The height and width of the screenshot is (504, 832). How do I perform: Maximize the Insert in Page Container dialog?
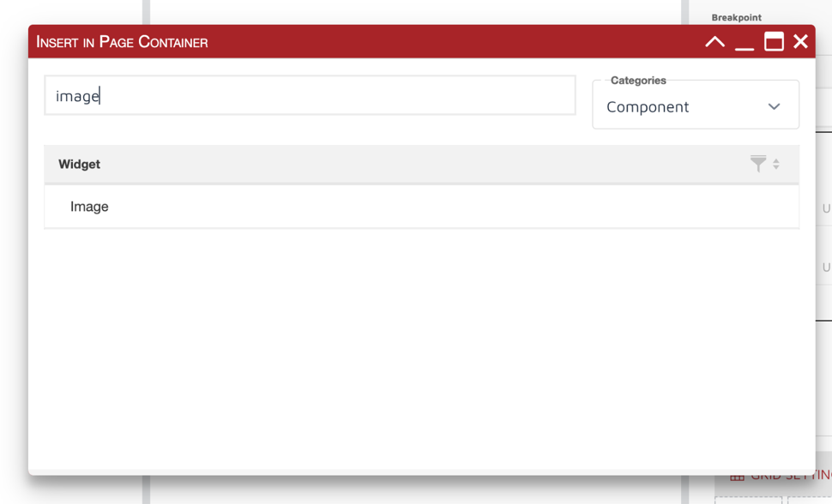point(773,40)
